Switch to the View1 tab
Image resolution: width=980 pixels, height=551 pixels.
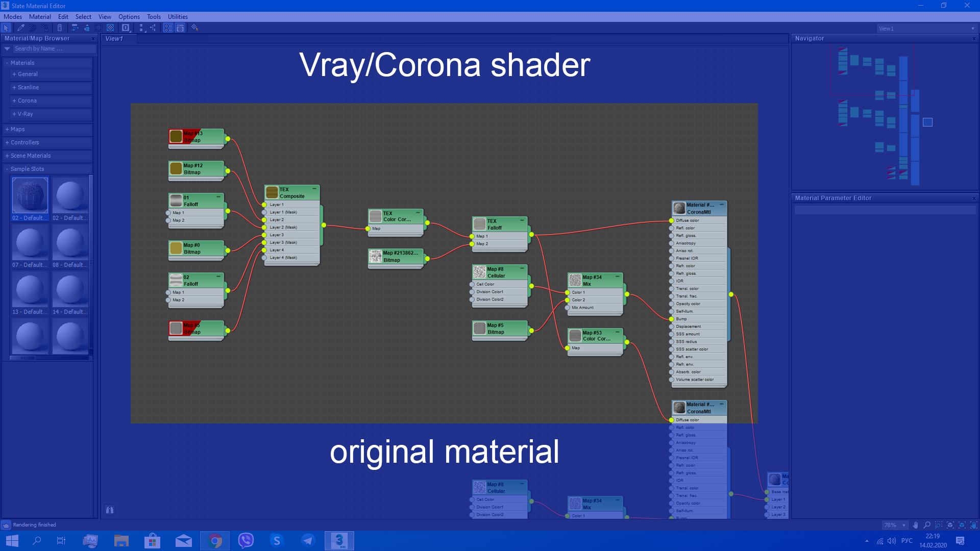(114, 39)
